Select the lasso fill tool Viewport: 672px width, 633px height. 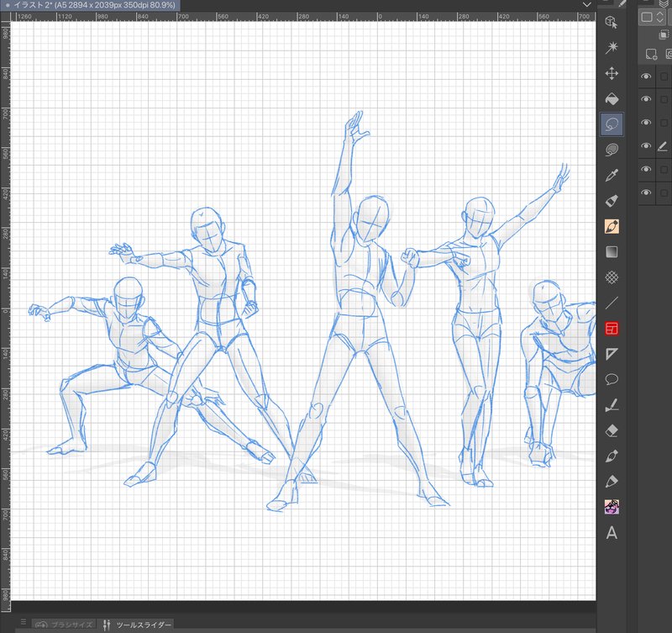pyautogui.click(x=612, y=150)
